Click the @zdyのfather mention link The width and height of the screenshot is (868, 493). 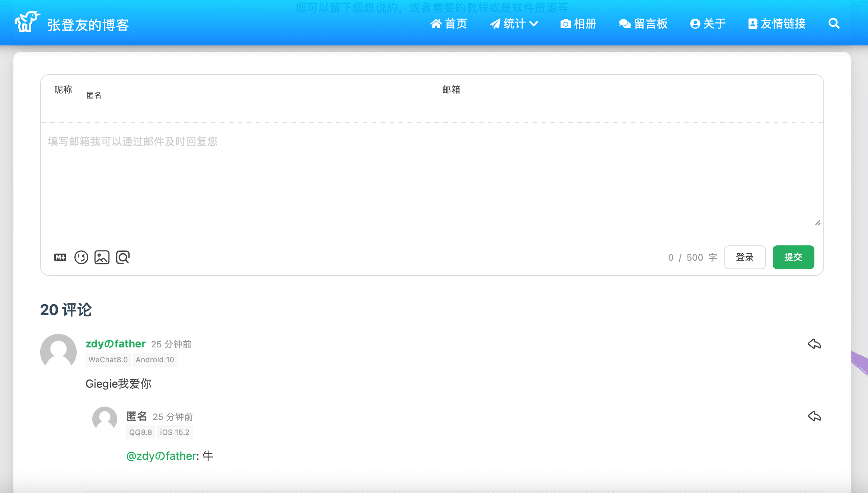161,456
